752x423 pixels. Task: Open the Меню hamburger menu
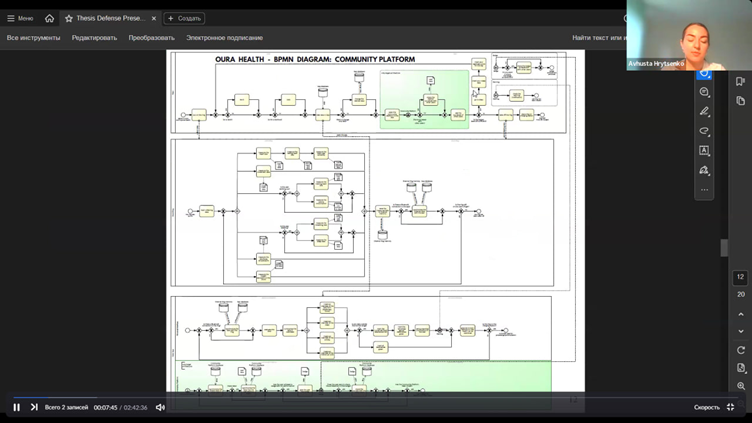(20, 18)
